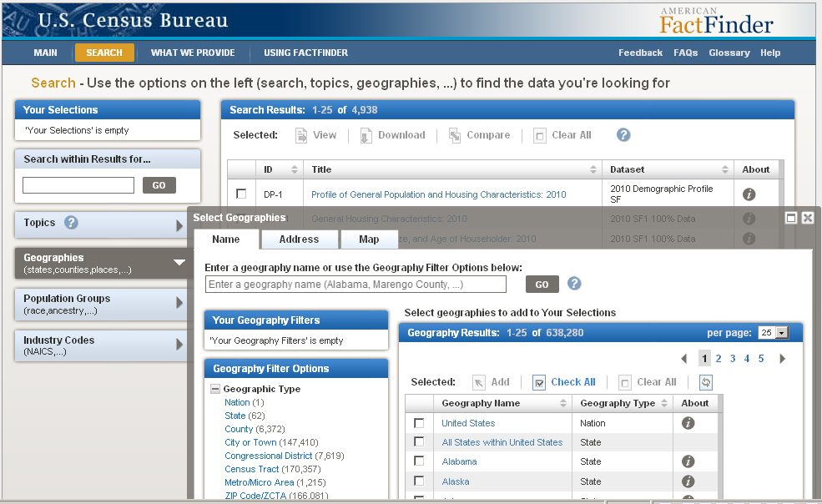Open About info icon for United States

(x=688, y=423)
